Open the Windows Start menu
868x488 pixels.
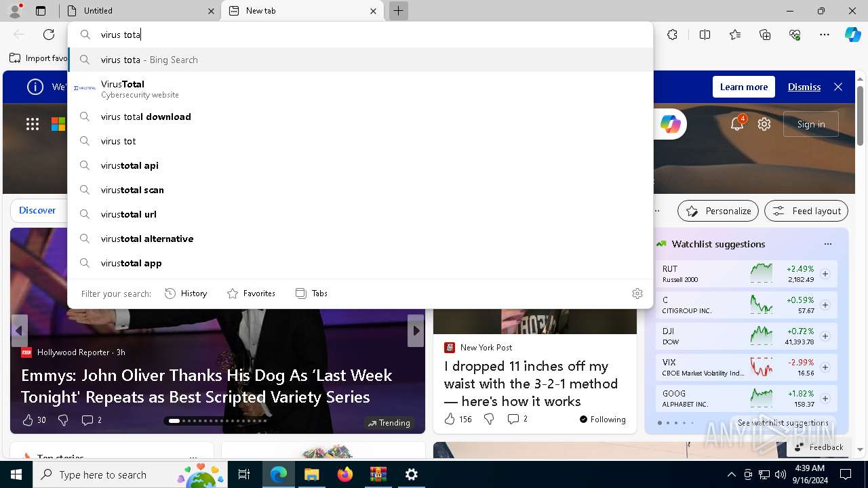point(16,474)
